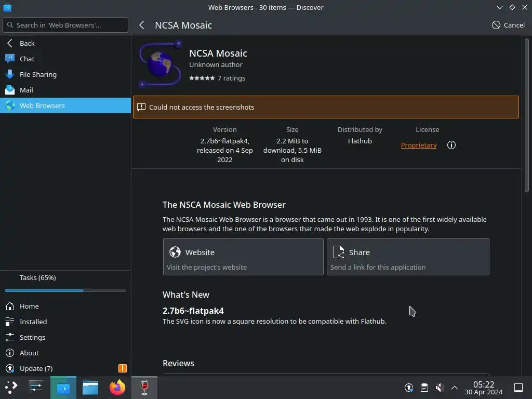Click the File Sharing download icon
The height and width of the screenshot is (399, 532).
click(x=10, y=74)
